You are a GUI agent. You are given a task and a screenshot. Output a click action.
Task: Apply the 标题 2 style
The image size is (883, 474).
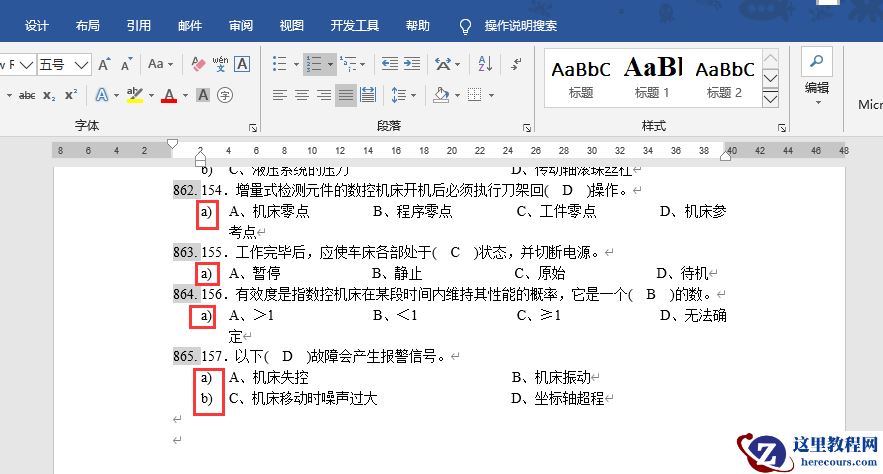pos(725,78)
